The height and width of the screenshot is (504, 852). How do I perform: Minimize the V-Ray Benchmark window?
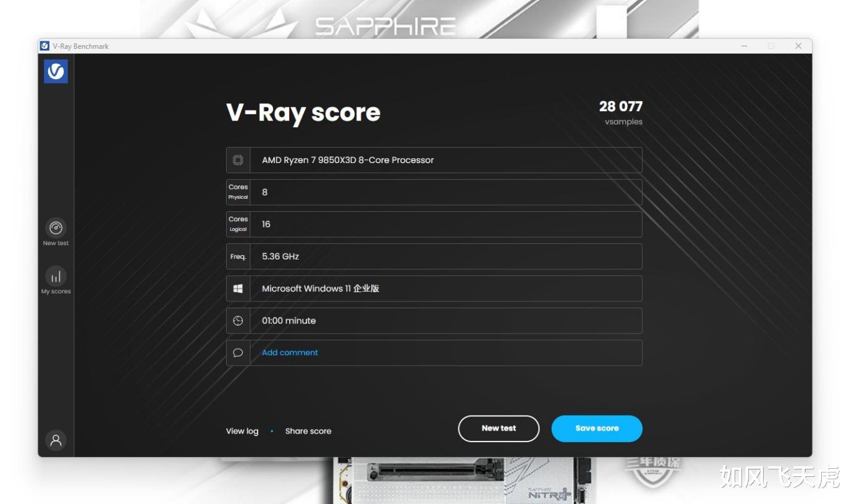[x=744, y=46]
